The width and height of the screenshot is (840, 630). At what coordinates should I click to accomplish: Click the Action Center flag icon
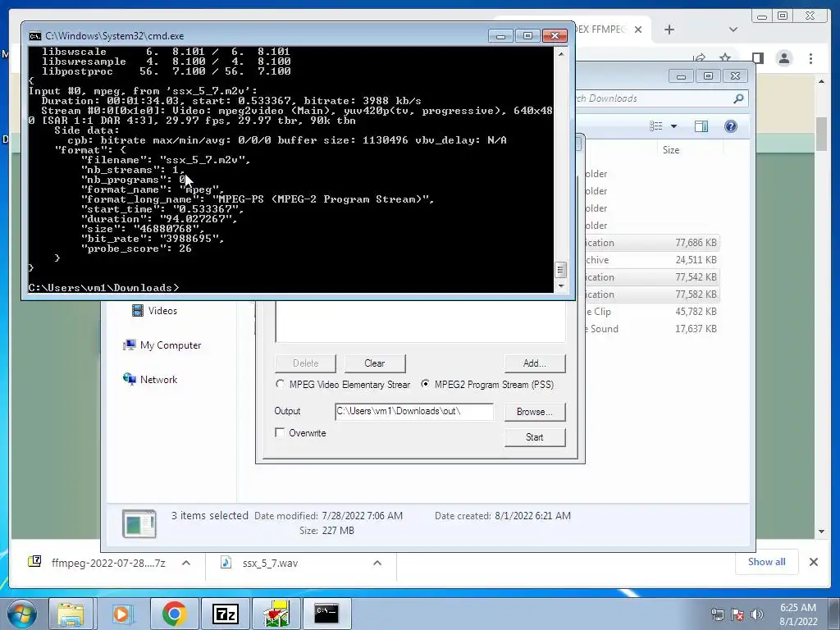click(737, 614)
